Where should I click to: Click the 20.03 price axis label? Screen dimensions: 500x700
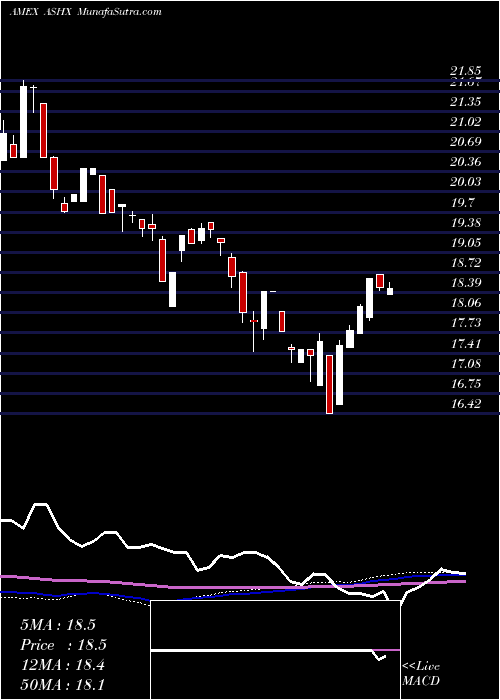(466, 182)
